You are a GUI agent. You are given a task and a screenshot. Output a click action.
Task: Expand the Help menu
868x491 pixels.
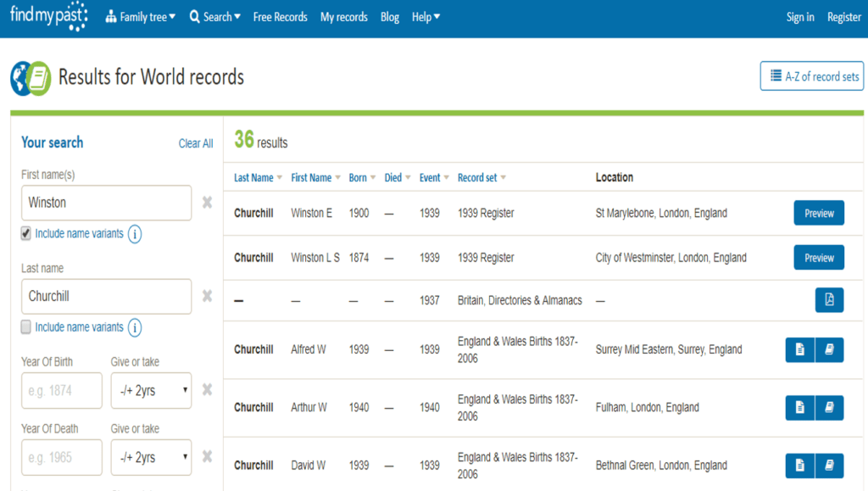point(426,17)
